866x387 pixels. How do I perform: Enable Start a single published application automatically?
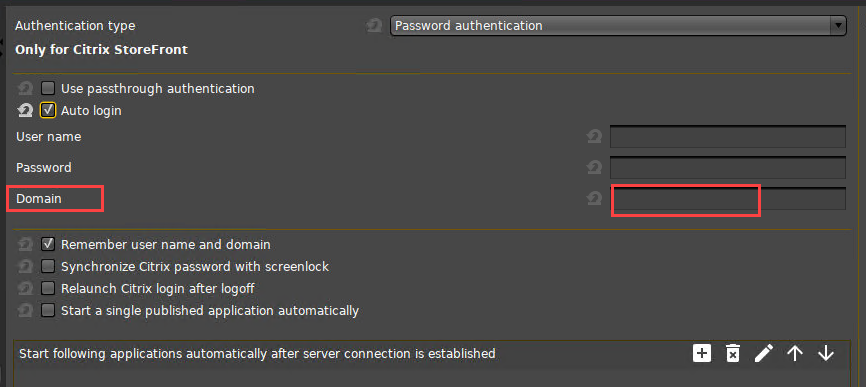click(48, 310)
